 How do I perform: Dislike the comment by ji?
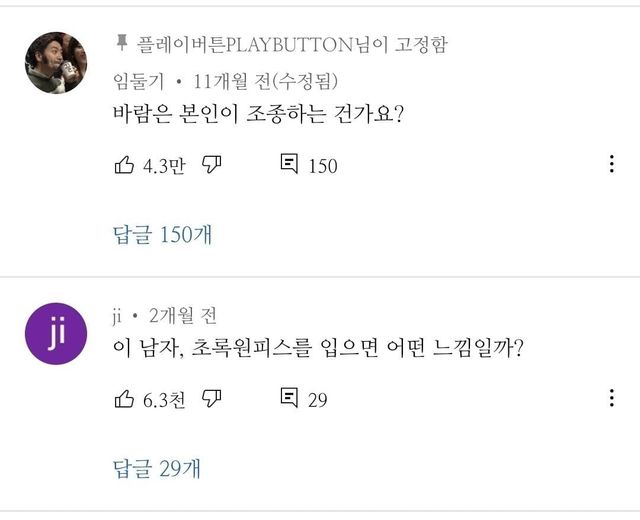(212, 399)
